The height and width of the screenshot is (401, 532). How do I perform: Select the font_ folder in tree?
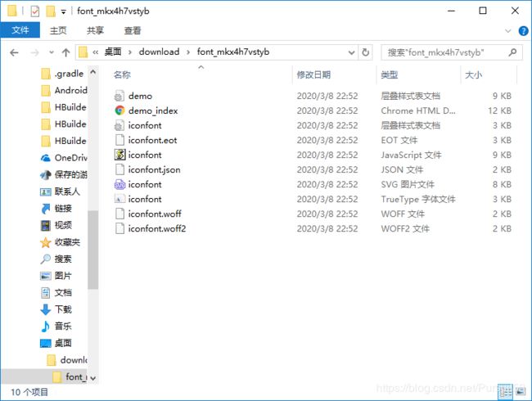point(70,376)
